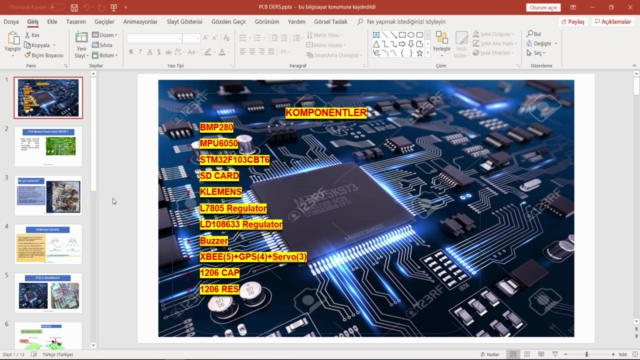640x360 pixels.
Task: Paste with the Yapıştır clipboard icon
Action: click(x=13, y=42)
